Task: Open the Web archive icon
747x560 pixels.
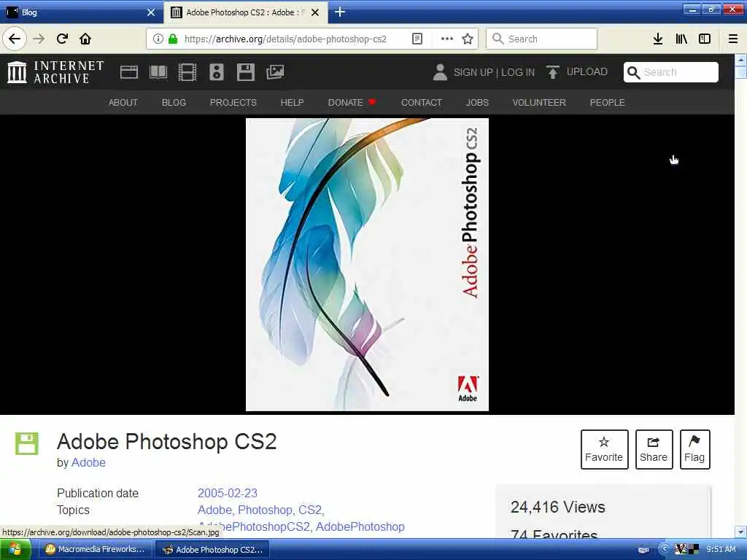Action: (128, 72)
